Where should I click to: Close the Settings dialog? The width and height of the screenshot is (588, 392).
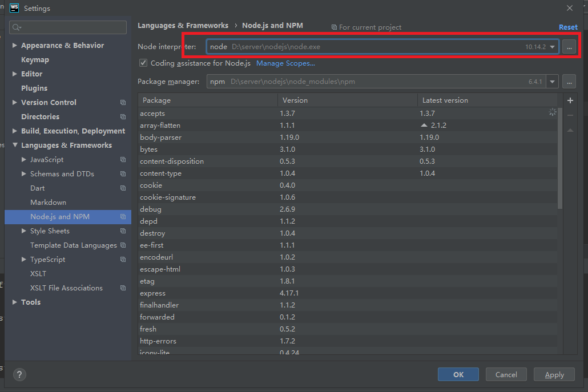pos(570,8)
